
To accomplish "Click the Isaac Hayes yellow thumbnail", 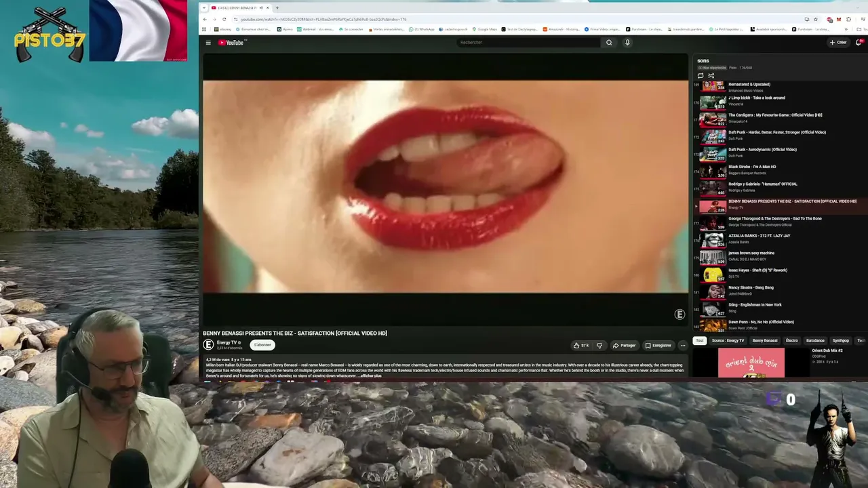I will tap(713, 274).
